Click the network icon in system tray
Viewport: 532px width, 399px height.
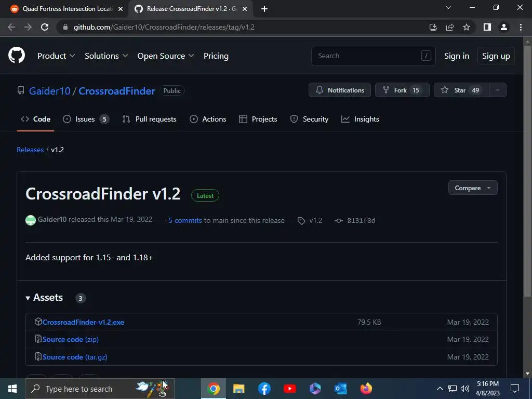[453, 389]
